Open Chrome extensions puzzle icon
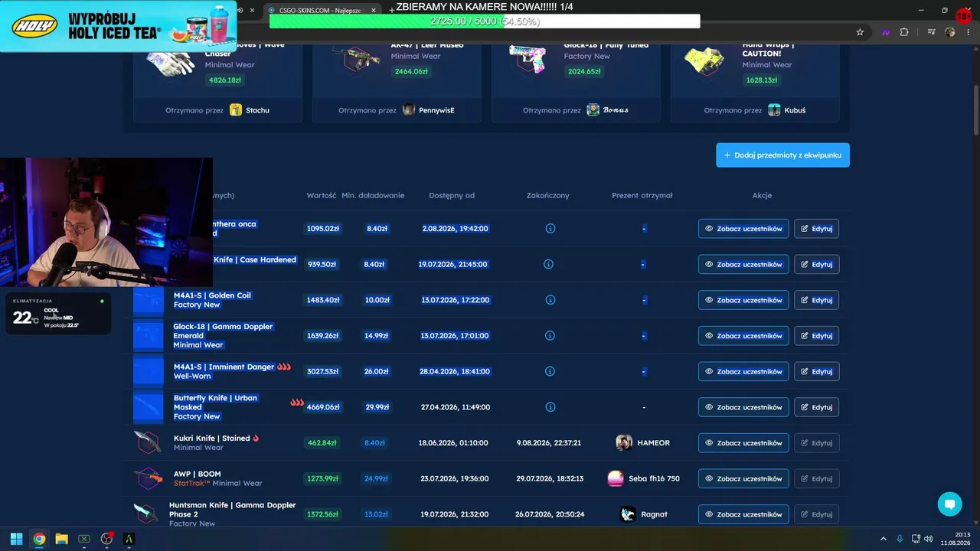 click(904, 32)
